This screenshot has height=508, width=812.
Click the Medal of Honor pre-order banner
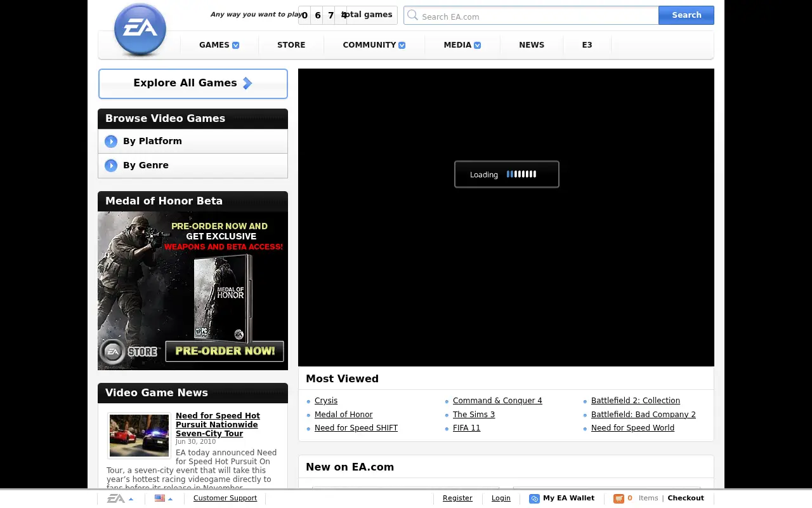click(193, 291)
